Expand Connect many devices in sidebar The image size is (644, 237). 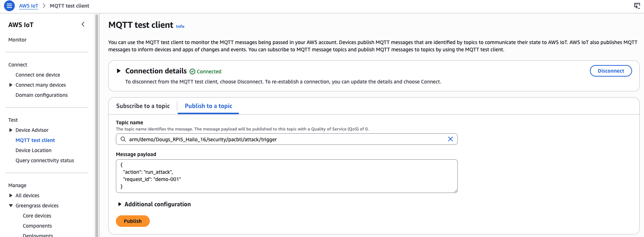(x=11, y=85)
